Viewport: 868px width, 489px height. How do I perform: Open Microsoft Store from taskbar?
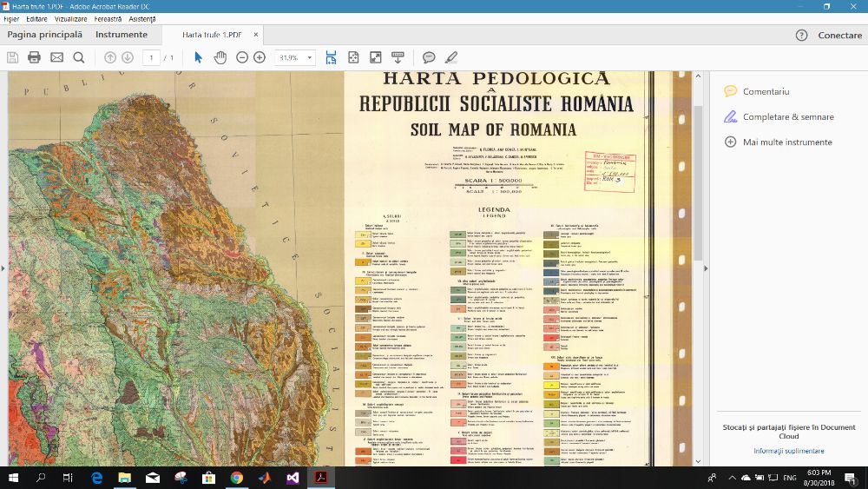tap(208, 478)
